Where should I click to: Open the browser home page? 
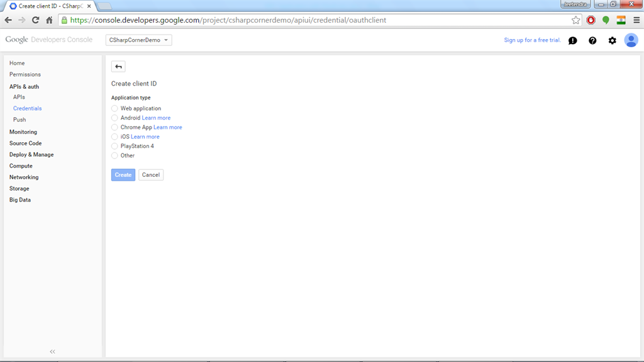pos(49,20)
